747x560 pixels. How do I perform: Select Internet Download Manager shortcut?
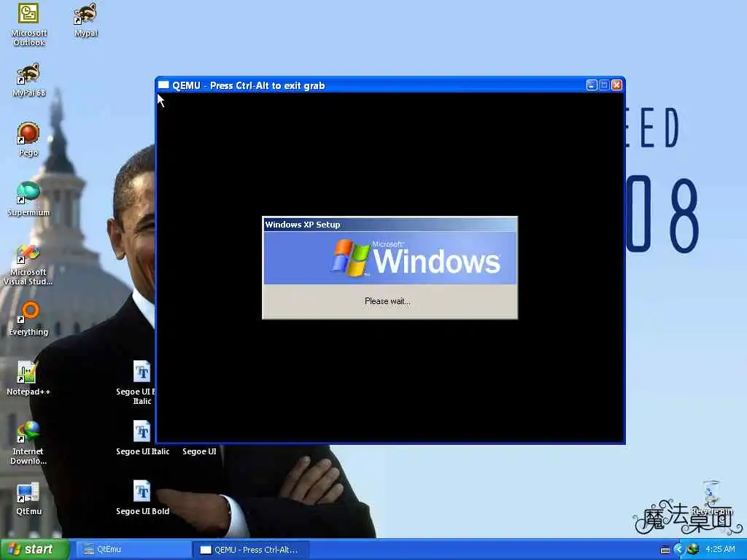click(28, 443)
